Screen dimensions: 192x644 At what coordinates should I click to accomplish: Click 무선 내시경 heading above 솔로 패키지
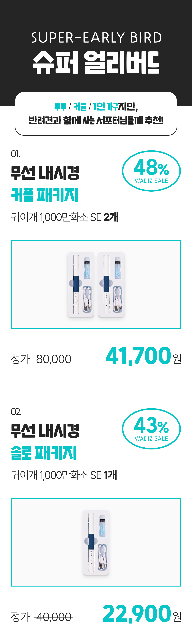click(45, 431)
